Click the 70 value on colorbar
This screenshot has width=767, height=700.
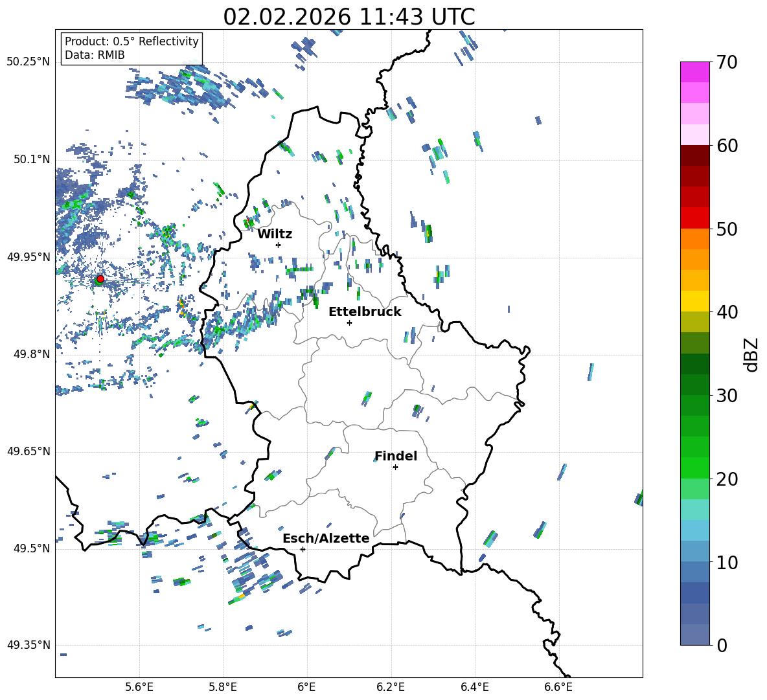(727, 63)
